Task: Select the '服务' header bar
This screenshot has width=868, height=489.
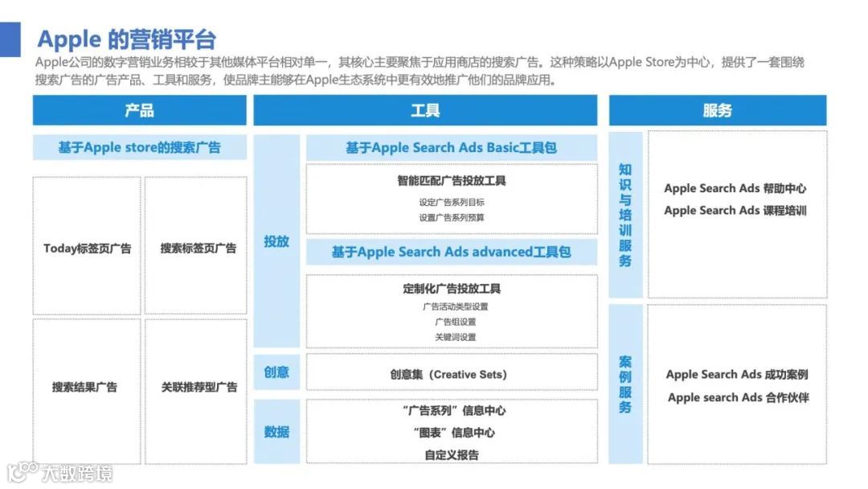Action: (x=718, y=110)
